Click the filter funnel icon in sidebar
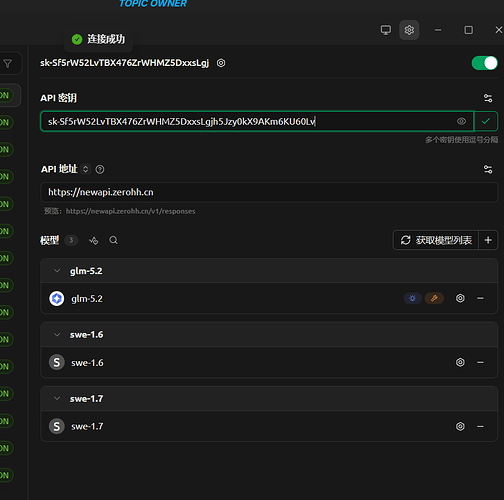 (x=8, y=63)
